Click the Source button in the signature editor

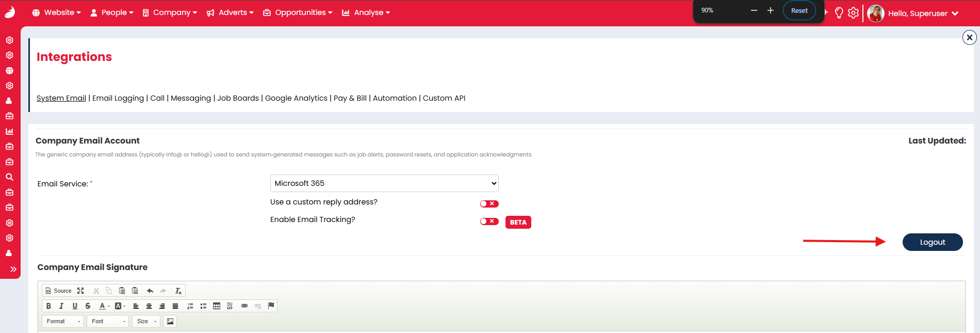58,291
